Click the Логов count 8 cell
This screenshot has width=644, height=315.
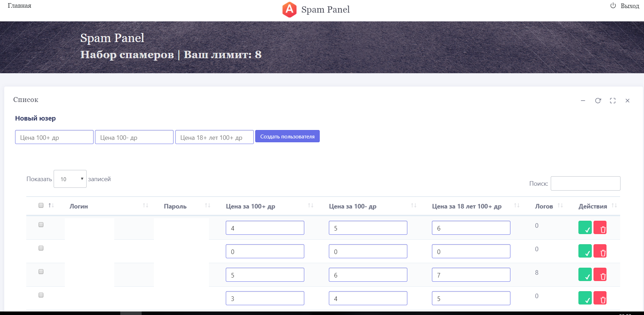537,273
